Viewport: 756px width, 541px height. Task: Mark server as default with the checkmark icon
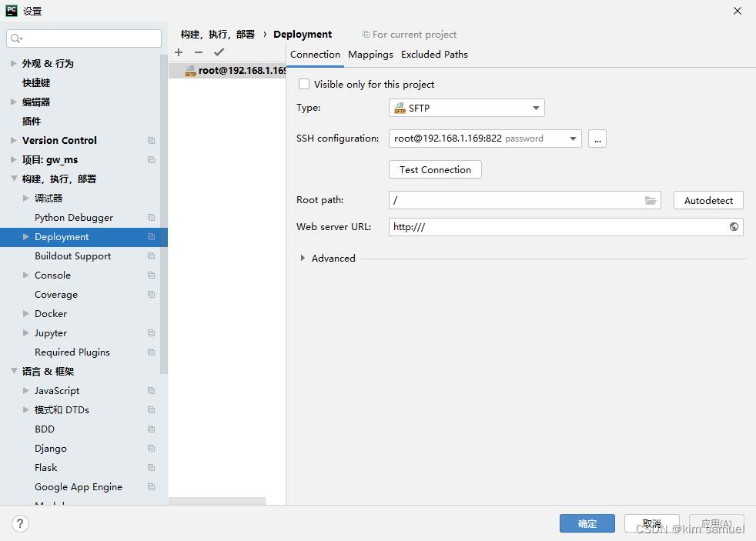point(219,52)
